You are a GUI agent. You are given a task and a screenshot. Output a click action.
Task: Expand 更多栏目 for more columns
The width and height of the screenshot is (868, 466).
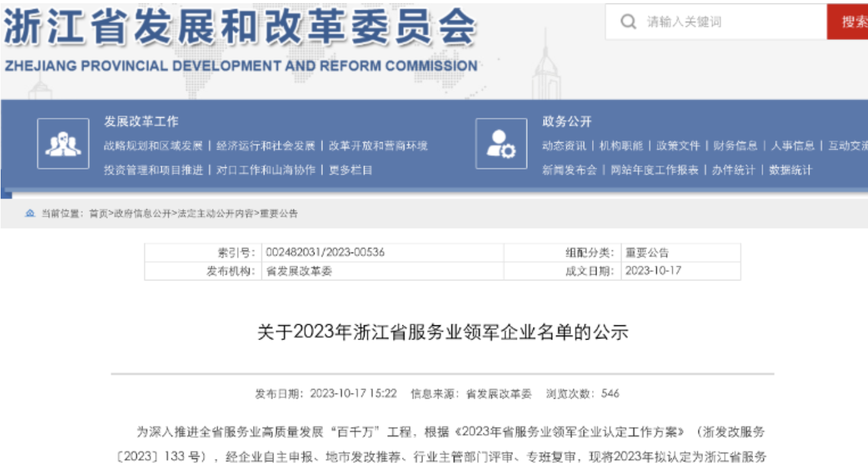tap(351, 170)
